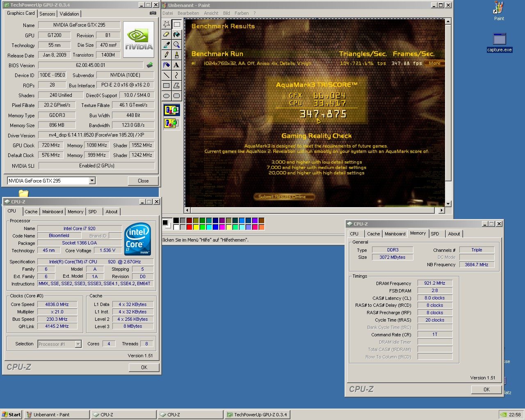Activate the Pick Color eyedropper tool

pos(167,45)
